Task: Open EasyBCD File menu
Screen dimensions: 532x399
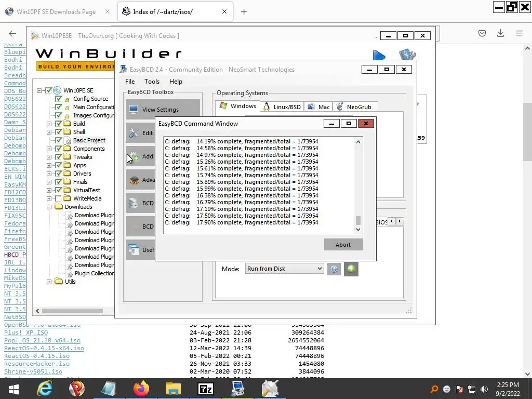Action: (129, 82)
